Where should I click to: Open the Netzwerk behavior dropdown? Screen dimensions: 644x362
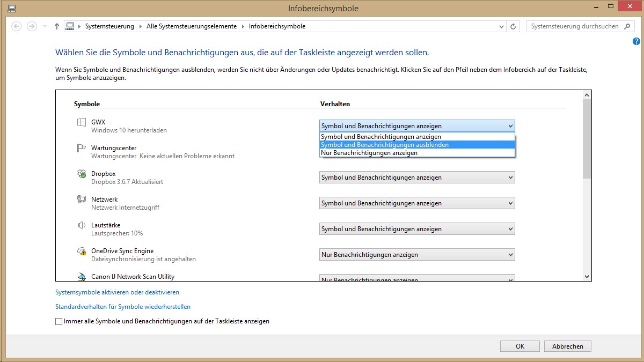click(417, 203)
